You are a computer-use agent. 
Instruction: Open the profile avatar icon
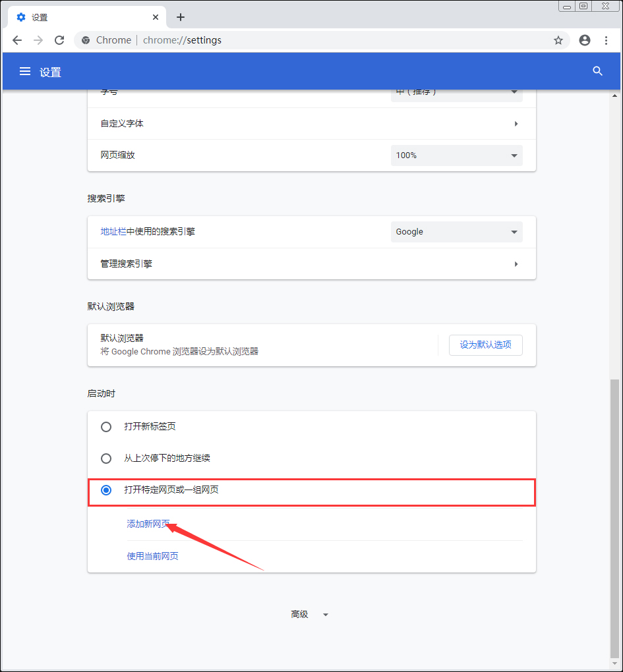[584, 40]
